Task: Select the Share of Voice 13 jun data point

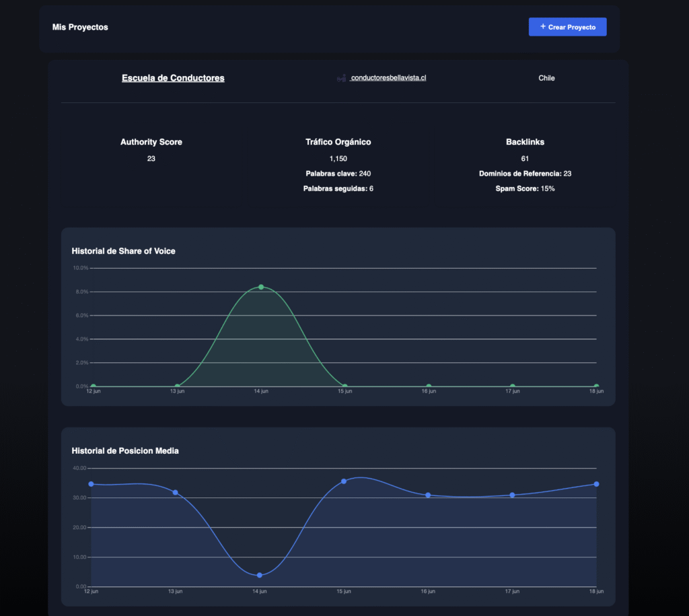Action: pos(177,386)
